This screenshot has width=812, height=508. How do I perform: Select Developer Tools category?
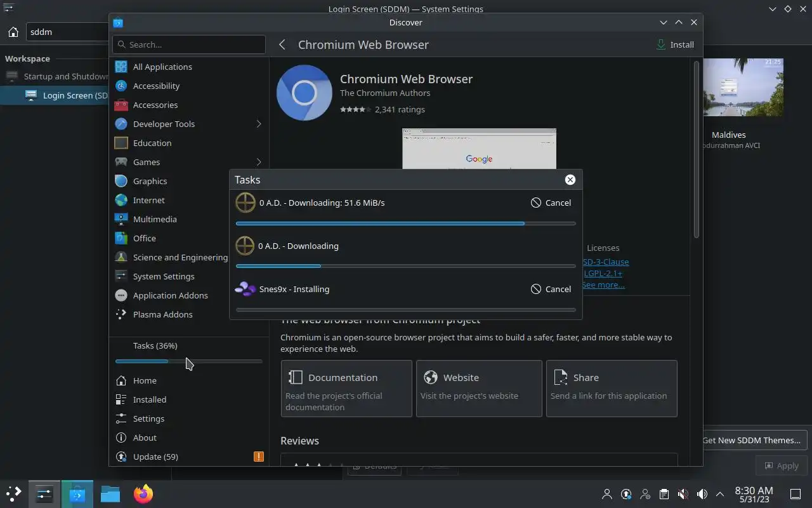(x=189, y=124)
